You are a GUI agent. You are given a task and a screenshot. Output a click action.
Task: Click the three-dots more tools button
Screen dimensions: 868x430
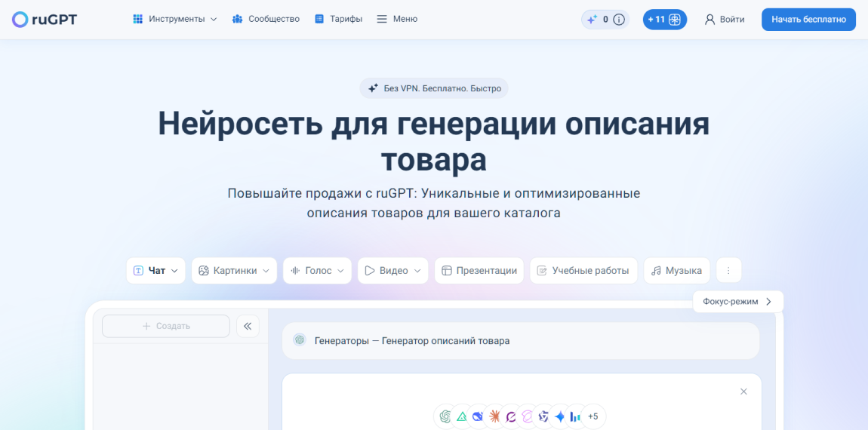point(728,271)
